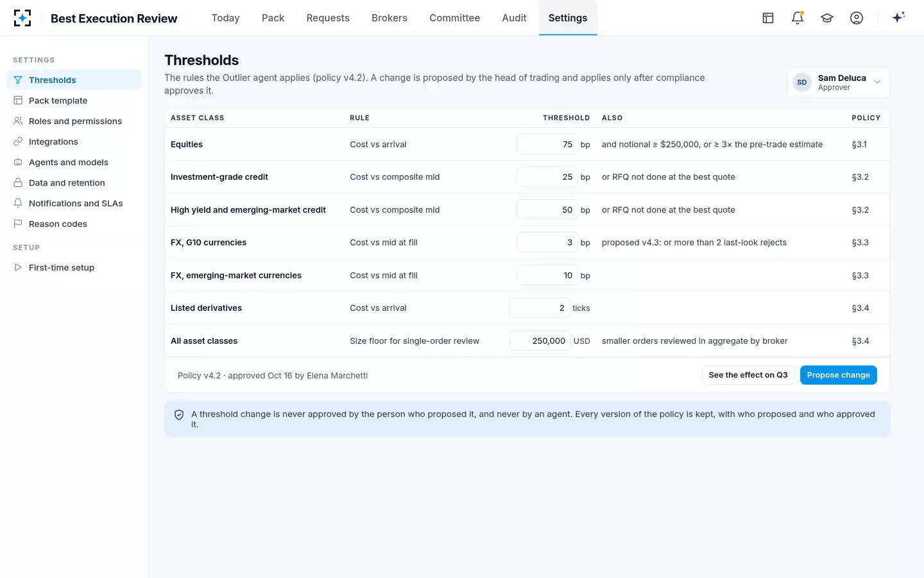The width and height of the screenshot is (924, 578).
Task: Click the FX G10 currencies threshold input
Action: pyautogui.click(x=547, y=243)
